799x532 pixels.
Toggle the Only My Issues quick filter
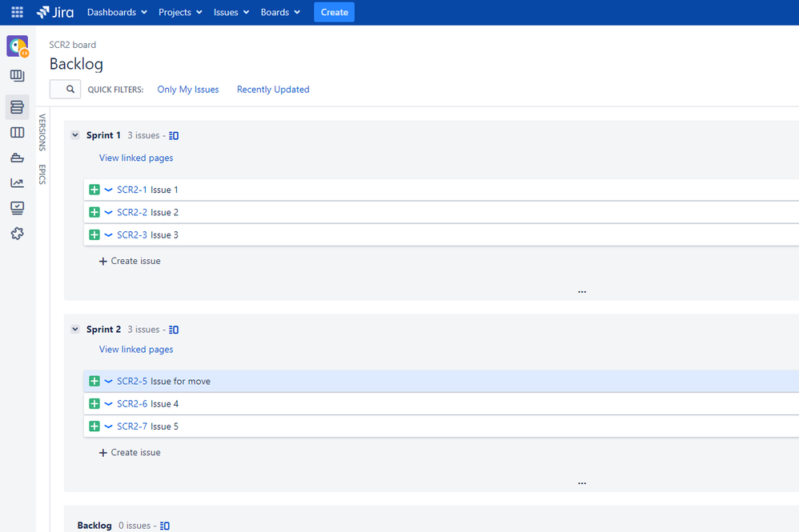(x=188, y=90)
